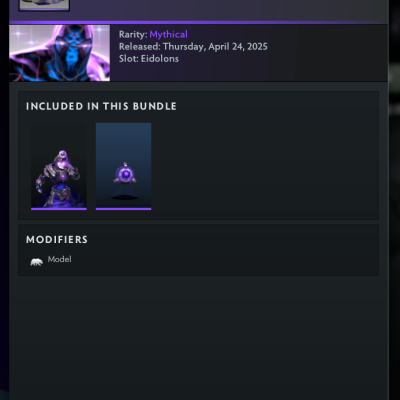Click the Released date line

193,47
